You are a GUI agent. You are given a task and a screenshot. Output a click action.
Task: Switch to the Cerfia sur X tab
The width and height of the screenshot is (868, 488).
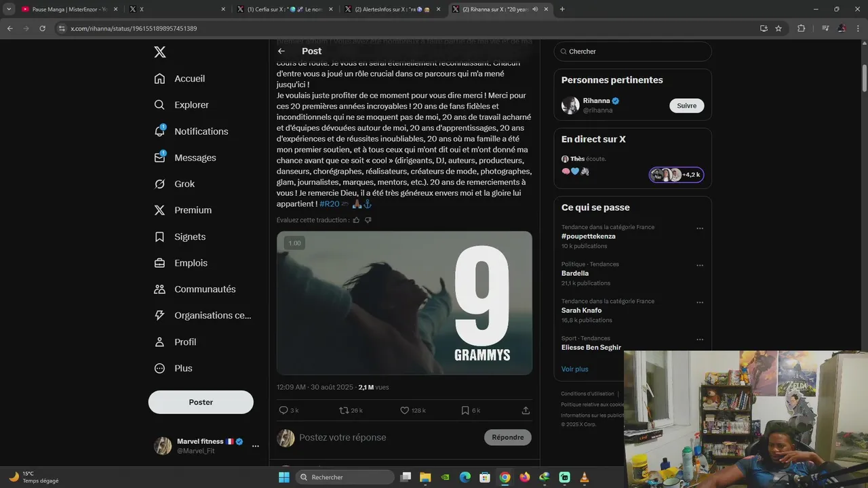[284, 9]
